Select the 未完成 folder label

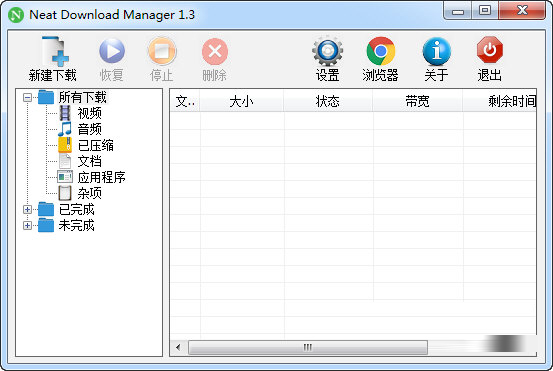point(77,225)
